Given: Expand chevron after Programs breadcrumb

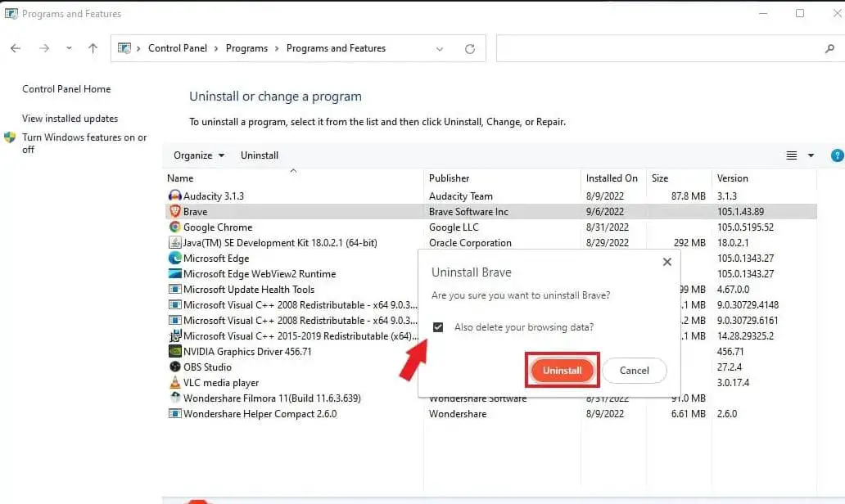Looking at the screenshot, I should point(277,48).
